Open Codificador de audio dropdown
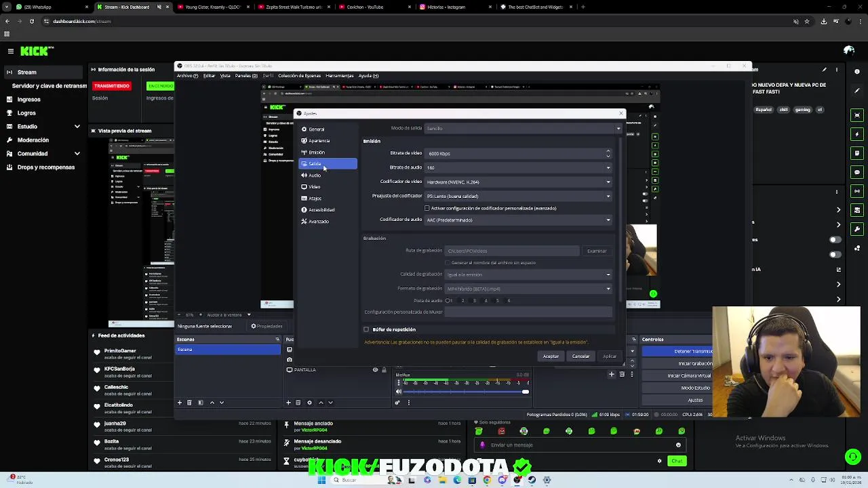The image size is (868, 488). tap(518, 220)
